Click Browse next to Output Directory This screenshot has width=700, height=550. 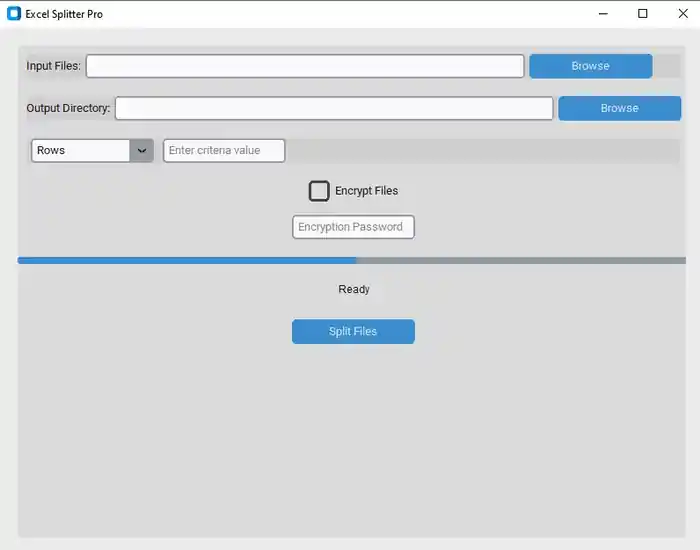(x=620, y=108)
